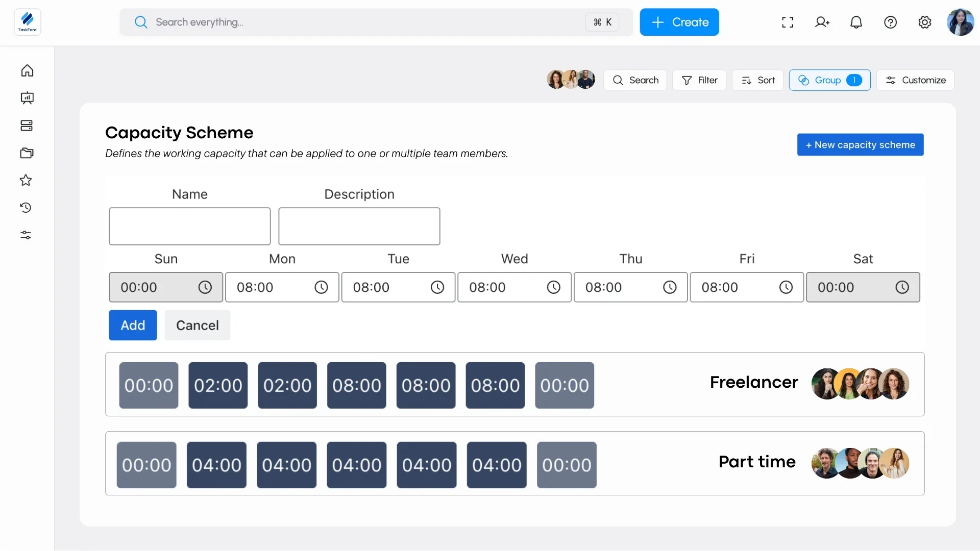Open the presentation dashboard sidebar icon
980x551 pixels.
point(27,98)
